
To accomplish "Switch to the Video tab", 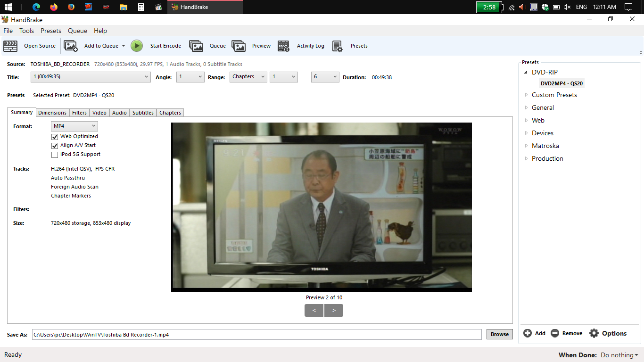I will pyautogui.click(x=99, y=113).
